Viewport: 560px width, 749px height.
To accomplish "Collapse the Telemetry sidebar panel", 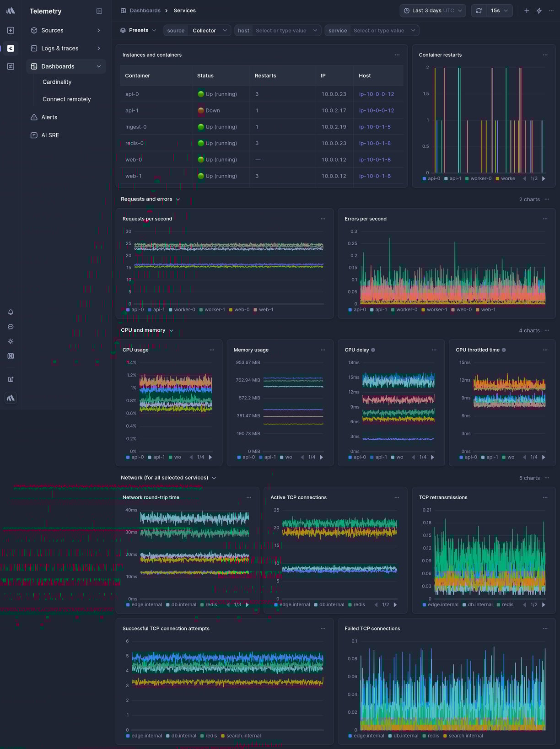I will pyautogui.click(x=99, y=11).
